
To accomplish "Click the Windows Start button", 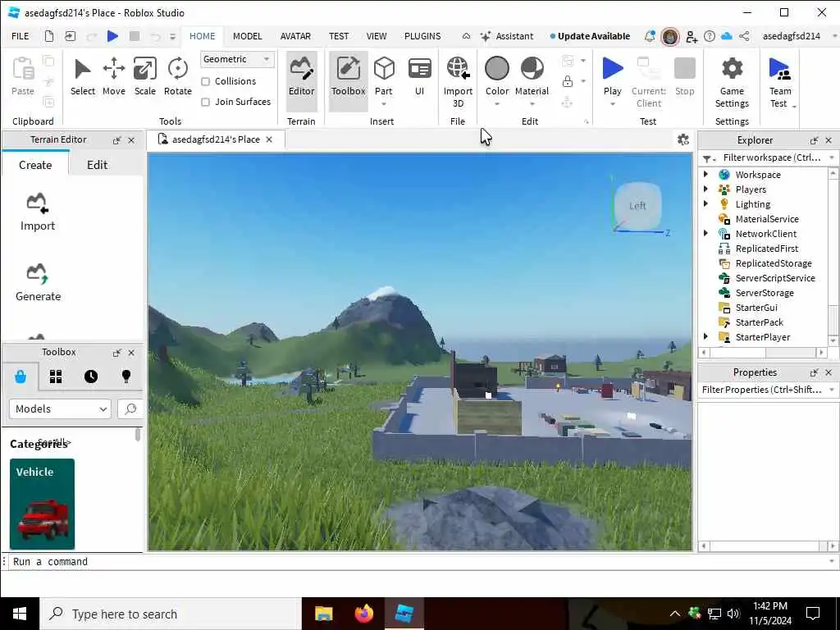I will tap(20, 614).
